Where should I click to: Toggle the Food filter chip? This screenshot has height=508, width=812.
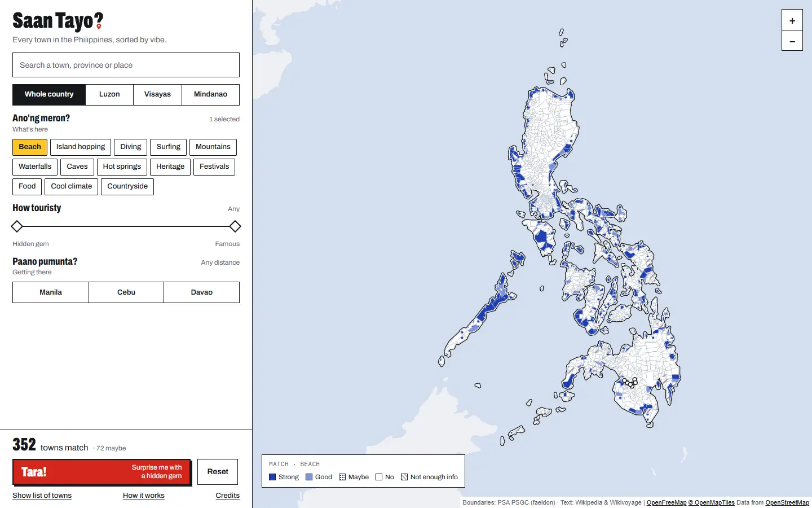(x=27, y=187)
